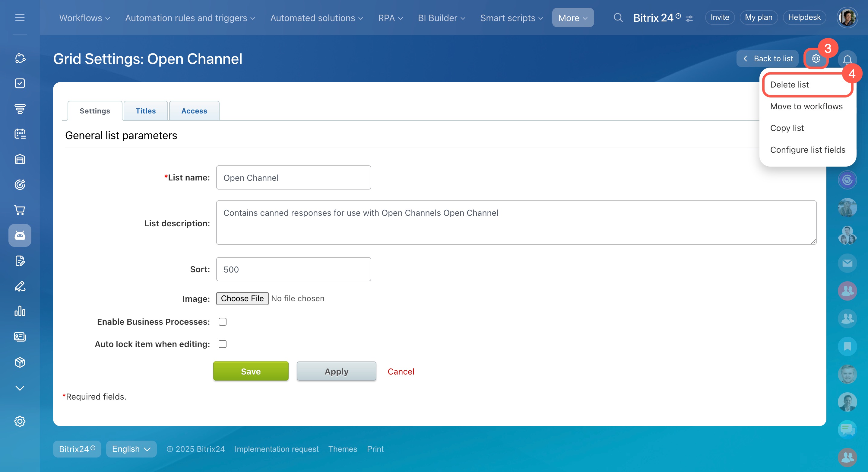Viewport: 868px width, 472px height.
Task: Click the List description text area
Action: click(x=516, y=222)
